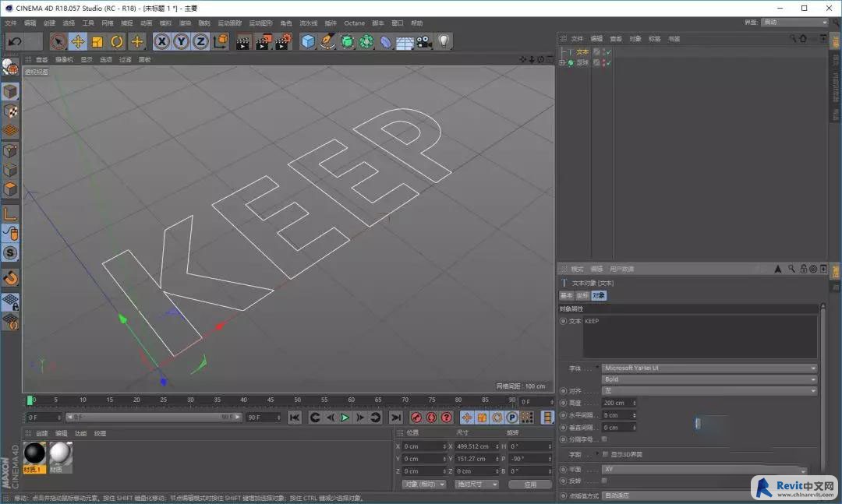
Task: Select the 文本 object in the object manager
Action: pos(582,52)
